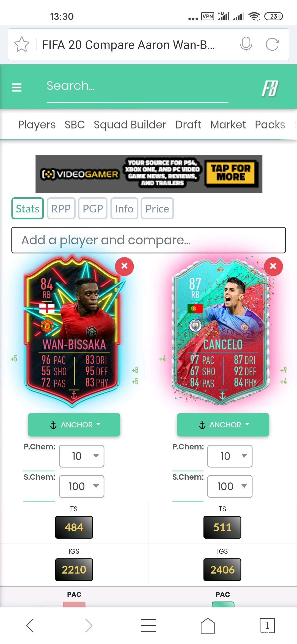Open the Squad Builder menu link

[x=130, y=125]
